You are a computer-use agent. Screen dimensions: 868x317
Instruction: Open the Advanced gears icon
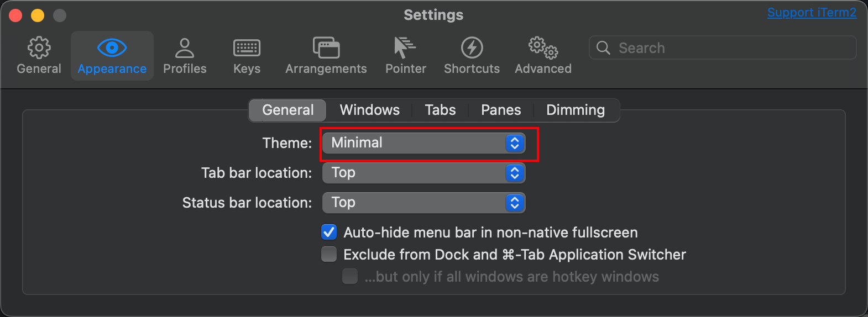tap(543, 48)
